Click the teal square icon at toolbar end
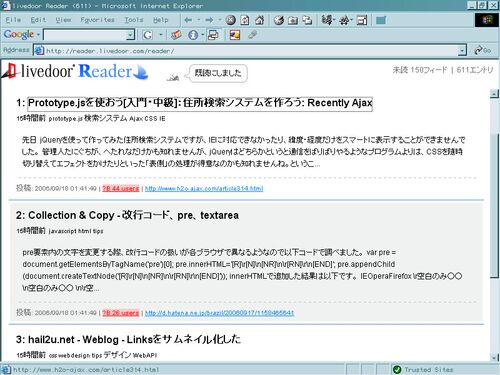 381,20
